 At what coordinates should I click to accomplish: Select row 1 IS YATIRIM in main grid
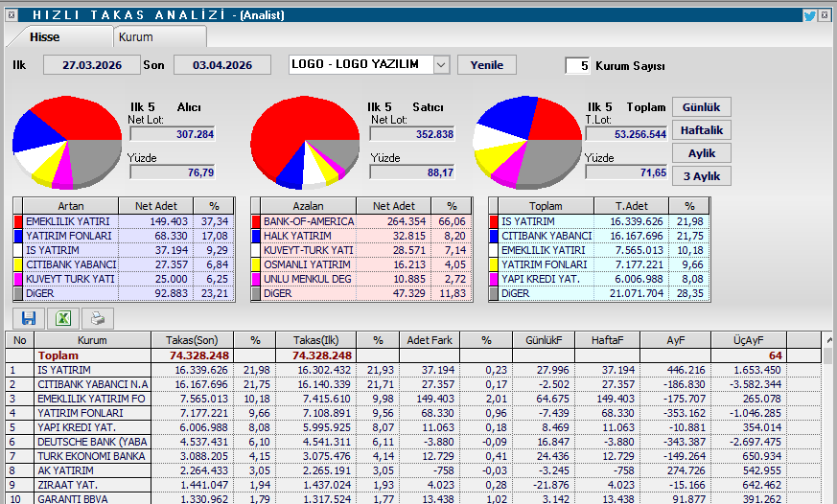click(413, 370)
